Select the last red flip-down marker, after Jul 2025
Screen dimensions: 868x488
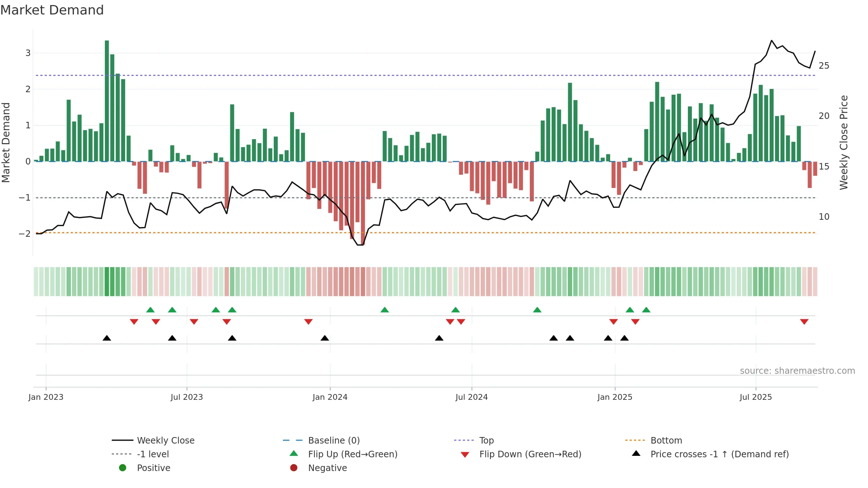coord(804,322)
